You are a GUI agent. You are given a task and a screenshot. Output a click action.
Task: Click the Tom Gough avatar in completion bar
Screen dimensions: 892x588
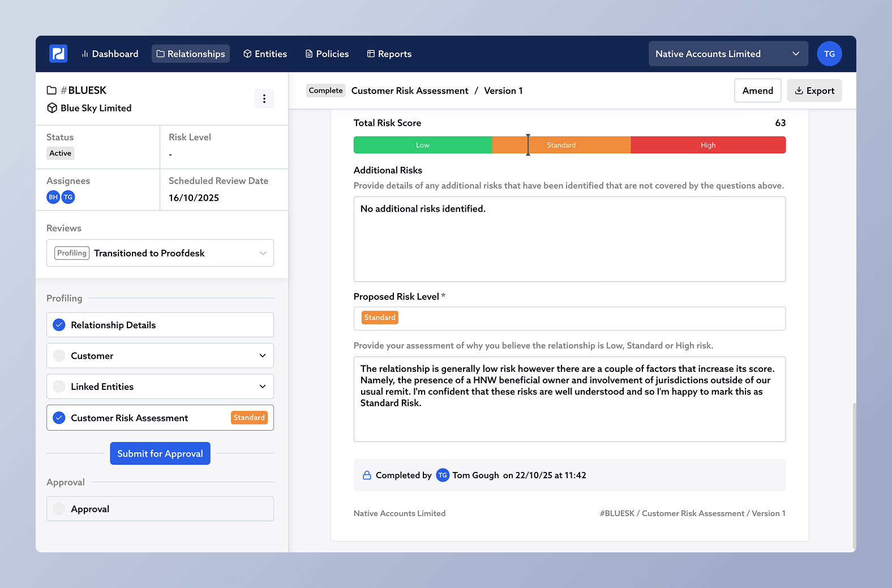pyautogui.click(x=443, y=475)
